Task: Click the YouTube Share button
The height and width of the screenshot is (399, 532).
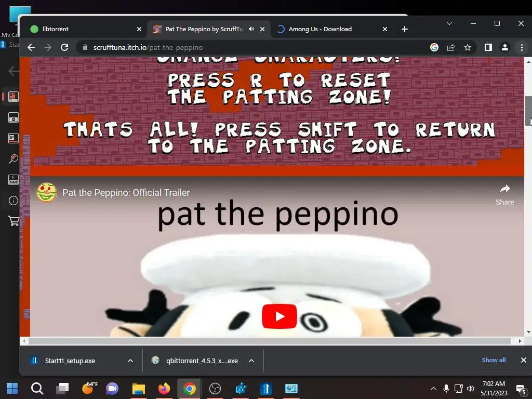Action: pyautogui.click(x=505, y=195)
